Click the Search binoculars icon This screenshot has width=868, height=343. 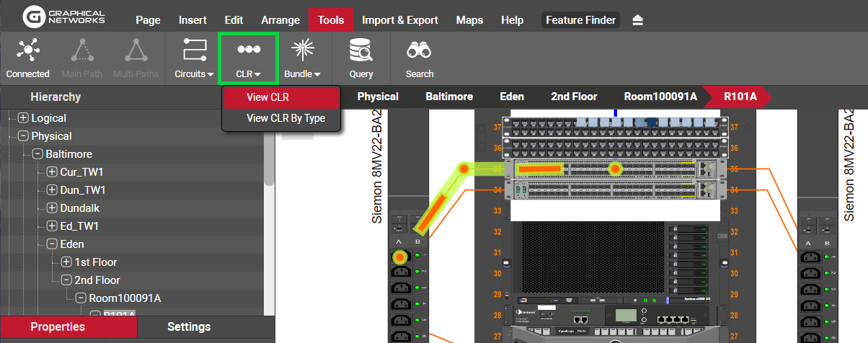419,50
